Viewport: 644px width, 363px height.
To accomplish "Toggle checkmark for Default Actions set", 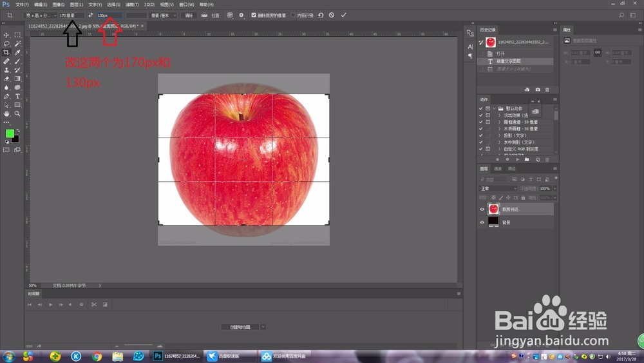I will [481, 108].
